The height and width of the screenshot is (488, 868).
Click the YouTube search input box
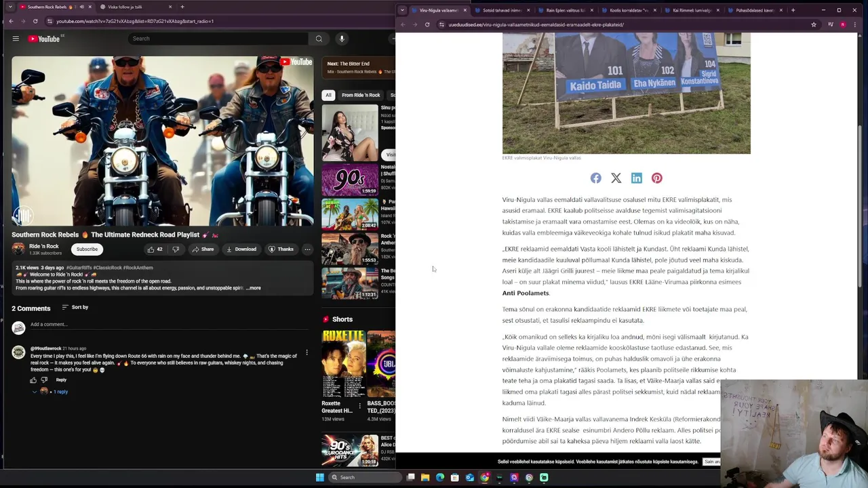(220, 39)
